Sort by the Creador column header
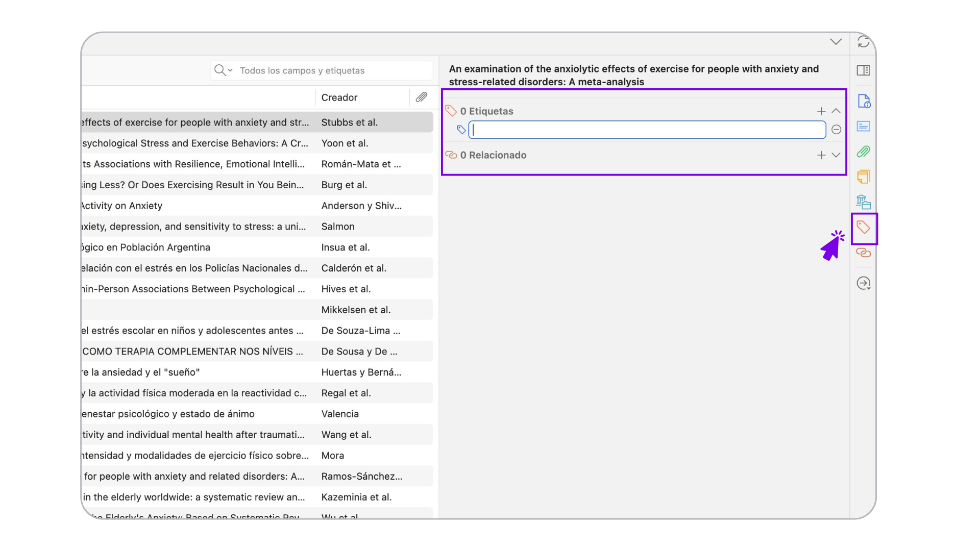This screenshot has height=551, width=980. click(339, 97)
